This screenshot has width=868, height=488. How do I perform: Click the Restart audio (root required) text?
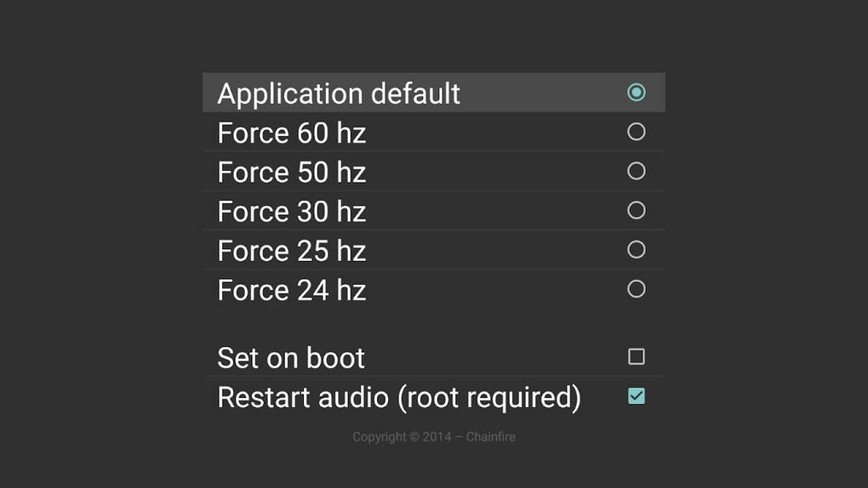399,397
